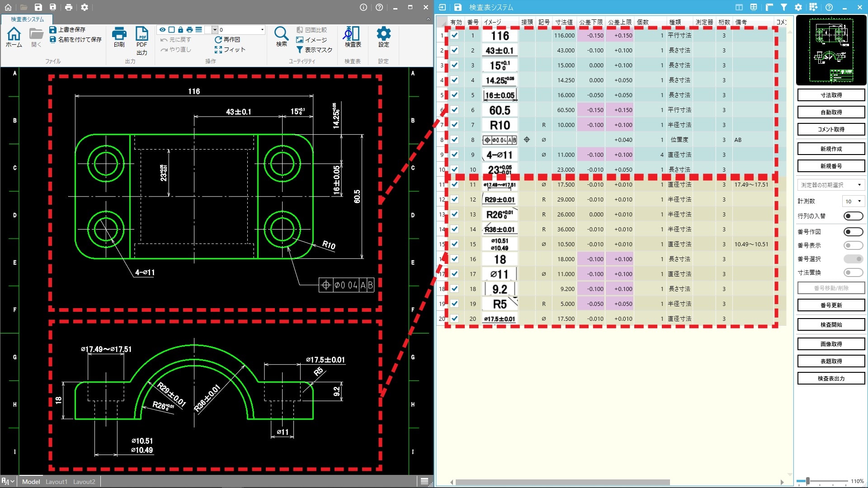The width and height of the screenshot is (868, 488).
Task: Click the 検査表出力 button
Action: (831, 379)
